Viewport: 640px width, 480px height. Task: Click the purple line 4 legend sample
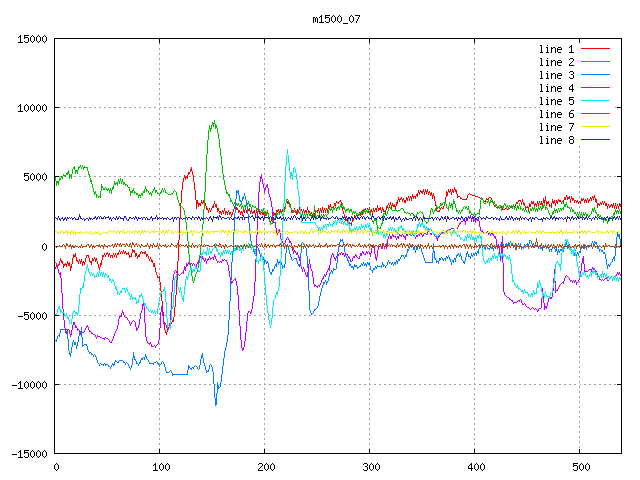pyautogui.click(x=595, y=88)
